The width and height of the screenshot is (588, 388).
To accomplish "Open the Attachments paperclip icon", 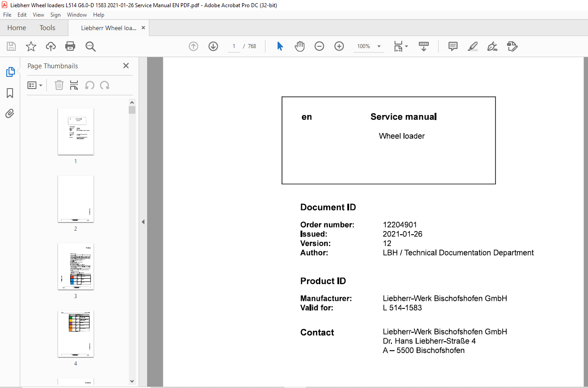I will click(x=10, y=114).
